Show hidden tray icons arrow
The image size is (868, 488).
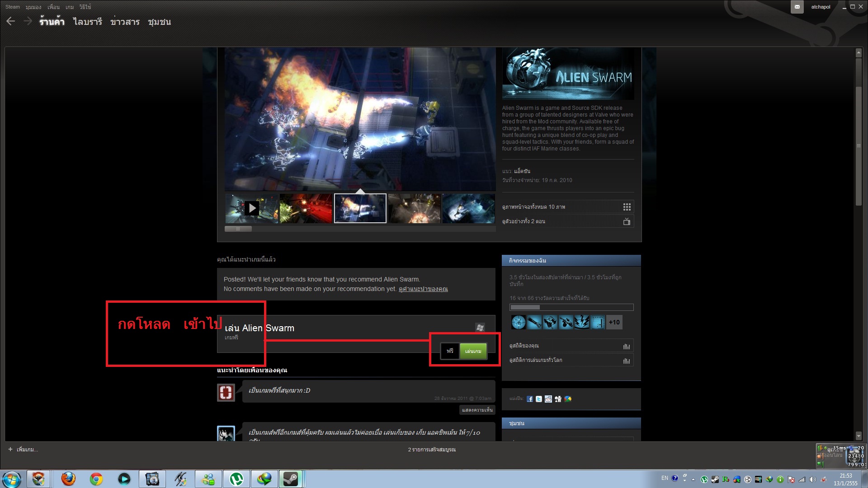[x=693, y=479]
